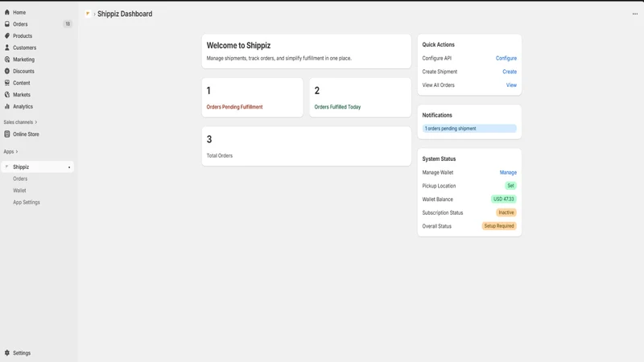644x362 pixels.
Task: Click the orders pending shipment notification
Action: (469, 129)
